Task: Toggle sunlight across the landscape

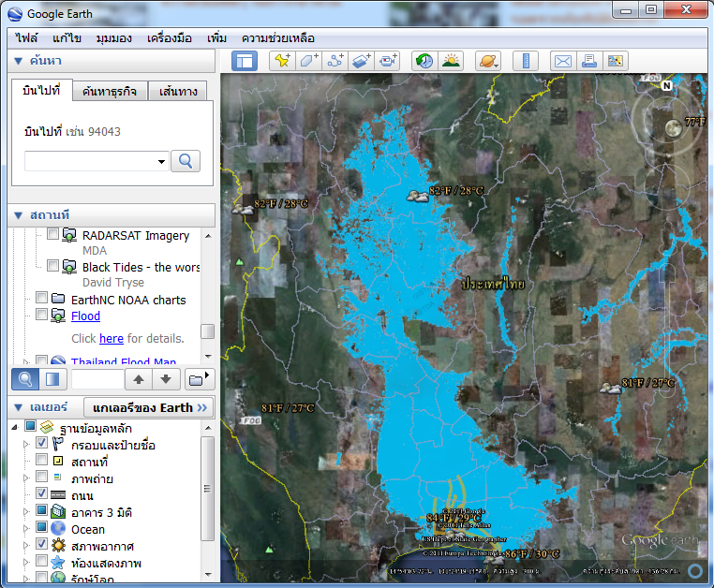Action: pos(452,61)
